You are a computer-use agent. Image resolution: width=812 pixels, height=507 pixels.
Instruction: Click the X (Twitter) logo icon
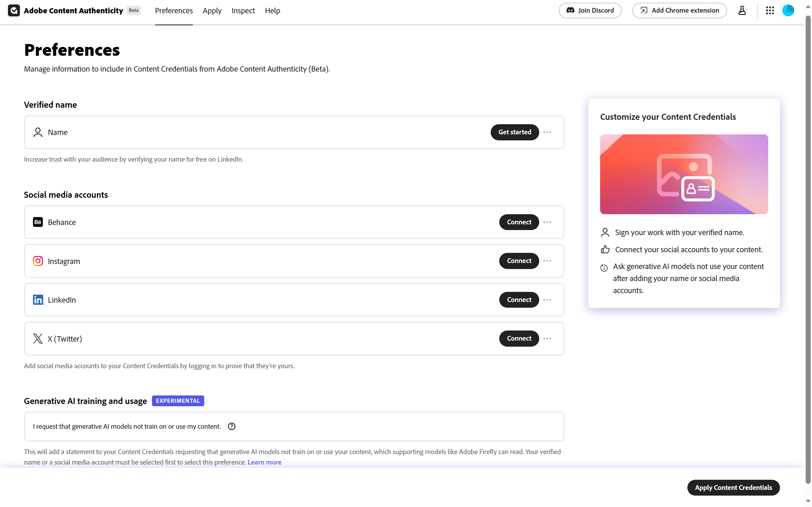click(38, 338)
